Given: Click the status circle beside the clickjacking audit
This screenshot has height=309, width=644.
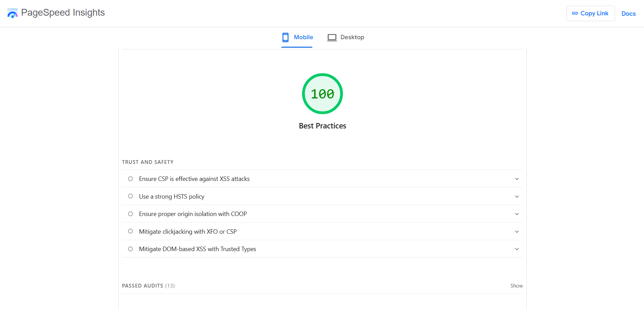Looking at the screenshot, I should [x=130, y=231].
